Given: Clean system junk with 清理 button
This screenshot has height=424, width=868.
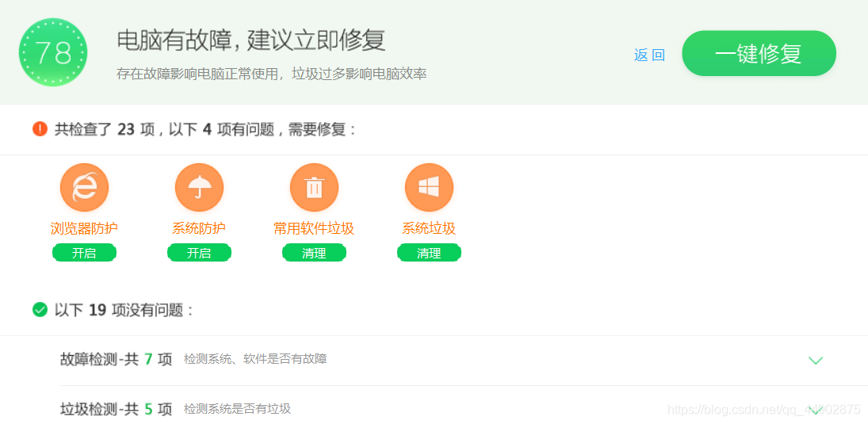Looking at the screenshot, I should click(x=429, y=253).
